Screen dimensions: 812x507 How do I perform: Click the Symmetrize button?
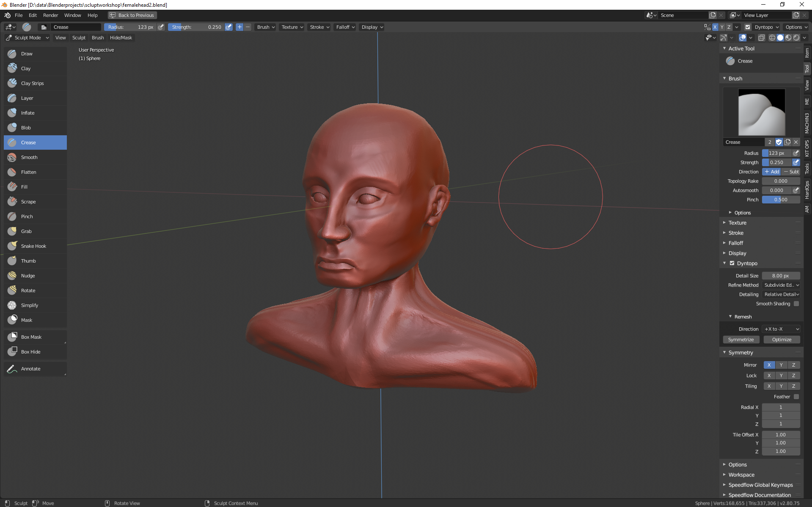(740, 340)
